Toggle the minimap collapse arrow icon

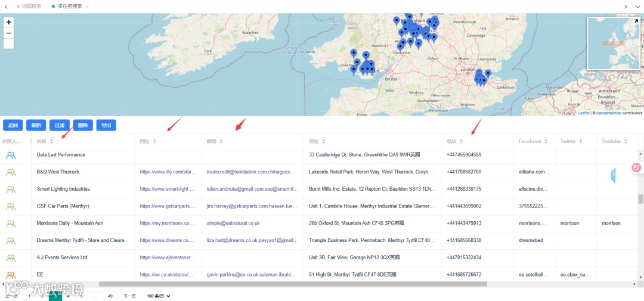tap(637, 20)
